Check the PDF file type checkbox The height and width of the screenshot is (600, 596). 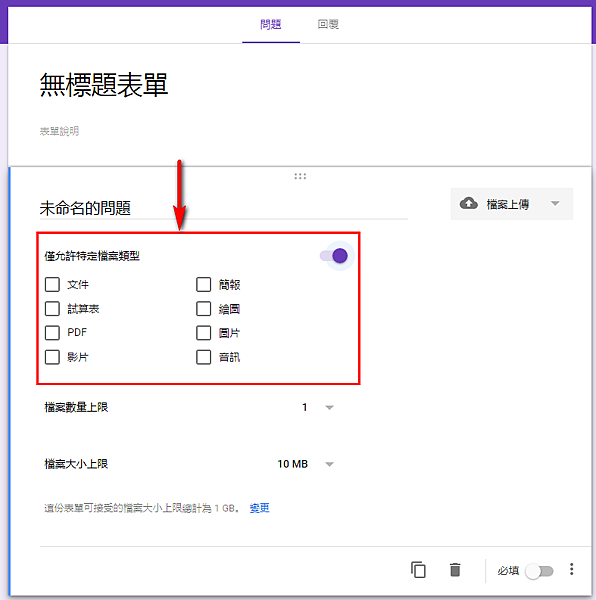(52, 333)
